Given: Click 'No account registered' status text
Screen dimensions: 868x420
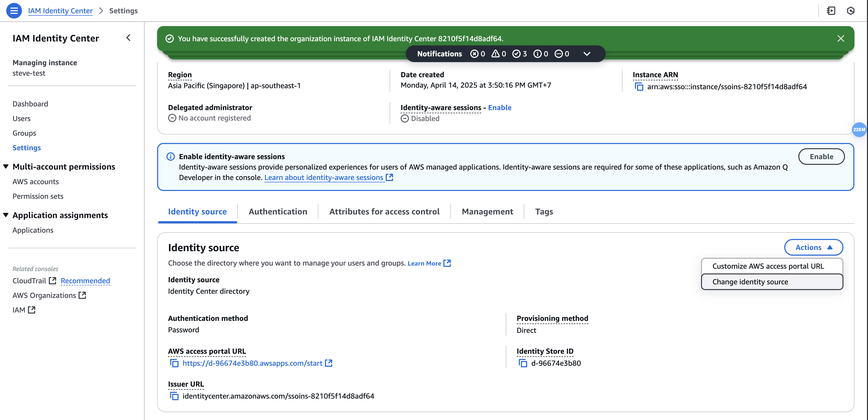Looking at the screenshot, I should pos(215,118).
